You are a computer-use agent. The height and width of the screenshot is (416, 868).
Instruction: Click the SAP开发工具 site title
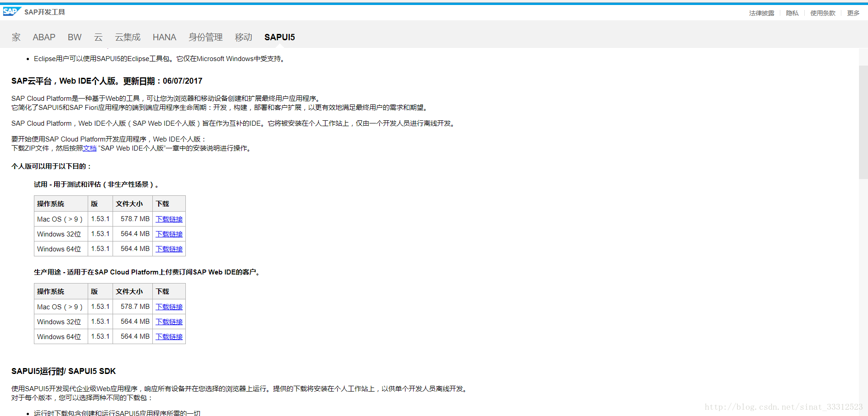click(45, 12)
